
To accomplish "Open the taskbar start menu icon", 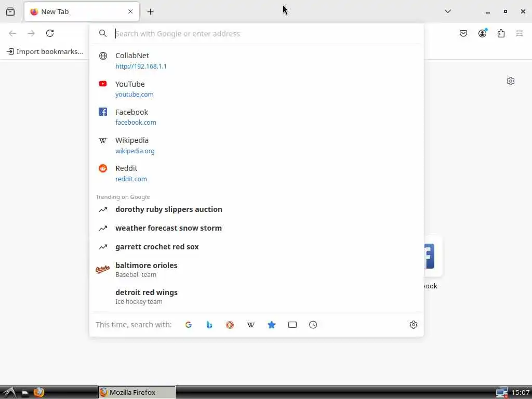I will (9, 393).
